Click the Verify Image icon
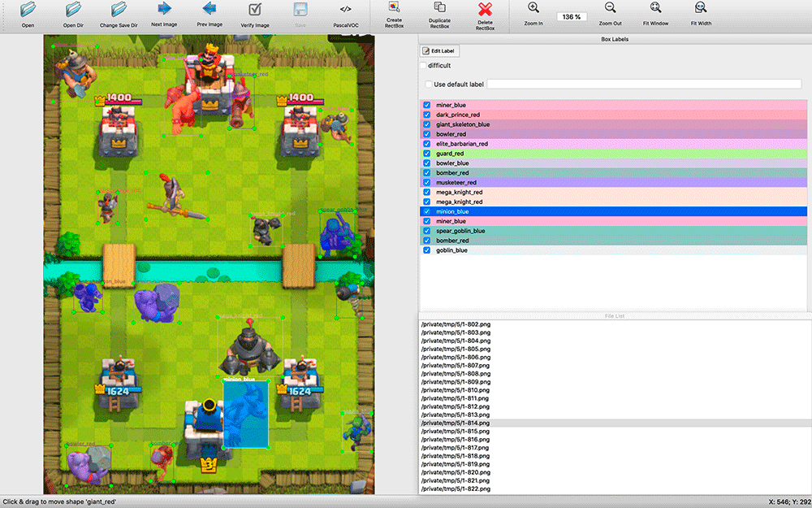 point(255,9)
